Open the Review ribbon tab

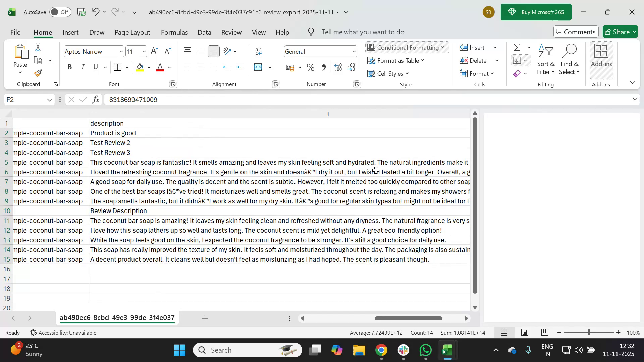pos(231,32)
